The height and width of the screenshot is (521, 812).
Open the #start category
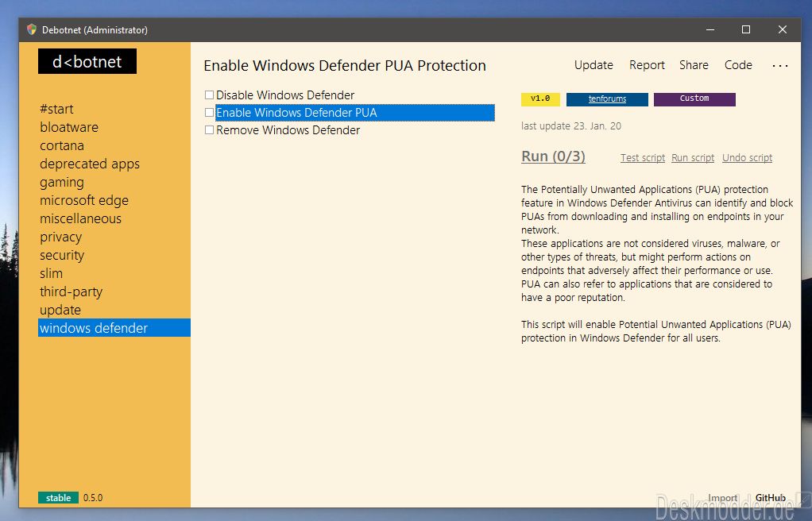[56, 109]
